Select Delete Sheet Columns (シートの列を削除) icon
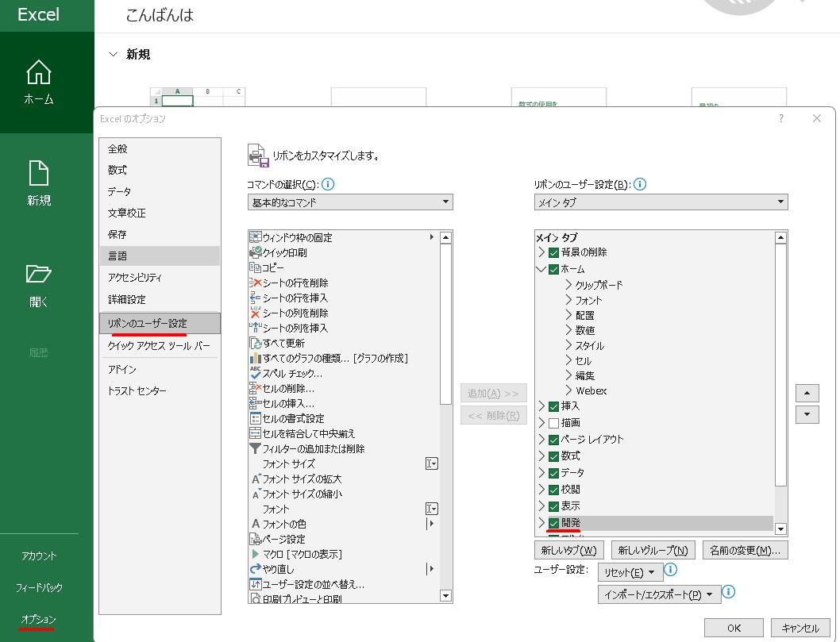This screenshot has height=642, width=840. (256, 313)
